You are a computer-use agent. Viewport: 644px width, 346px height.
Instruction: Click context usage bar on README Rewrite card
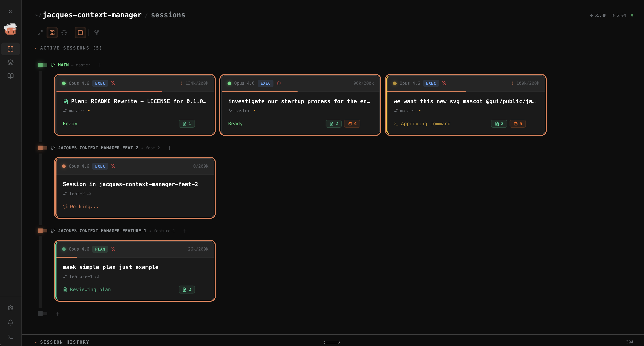point(135,91)
